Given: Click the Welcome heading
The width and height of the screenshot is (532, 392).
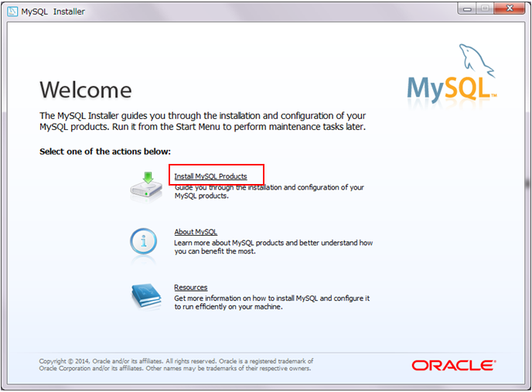Looking at the screenshot, I should pos(86,90).
